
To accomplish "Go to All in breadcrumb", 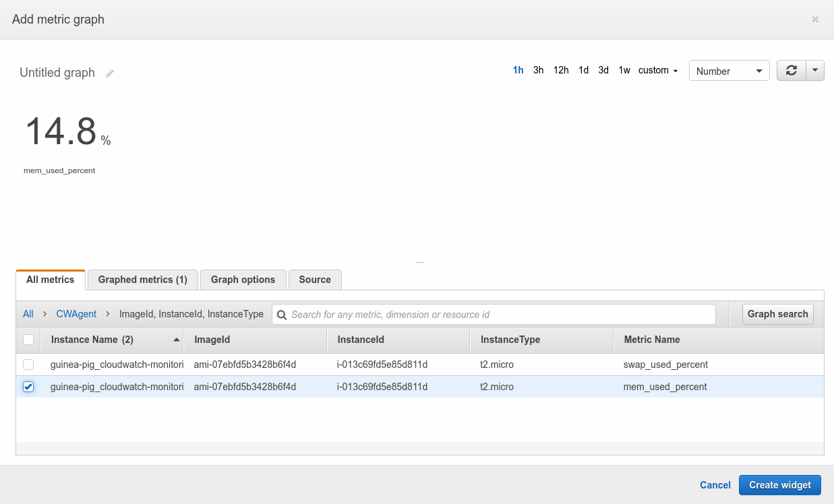I will (x=28, y=314).
